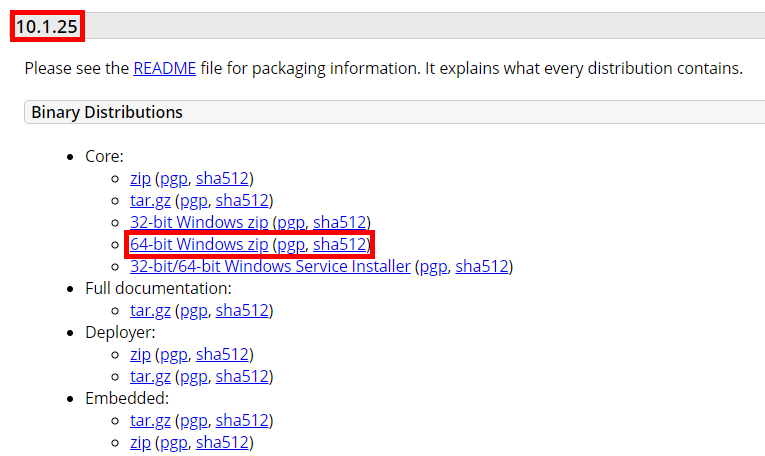This screenshot has width=765, height=456.
Task: Download the 64-bit Windows zip
Action: point(199,244)
